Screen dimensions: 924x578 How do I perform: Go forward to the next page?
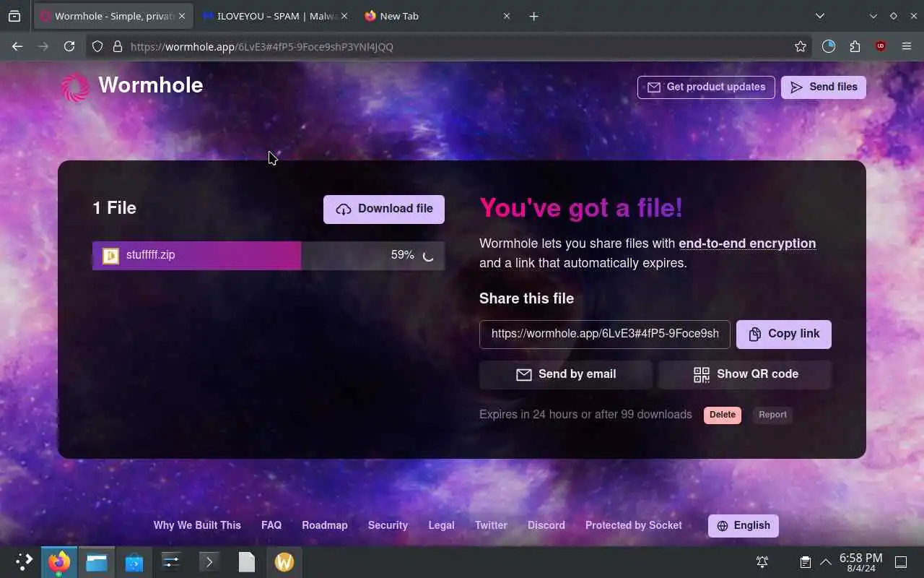(43, 46)
